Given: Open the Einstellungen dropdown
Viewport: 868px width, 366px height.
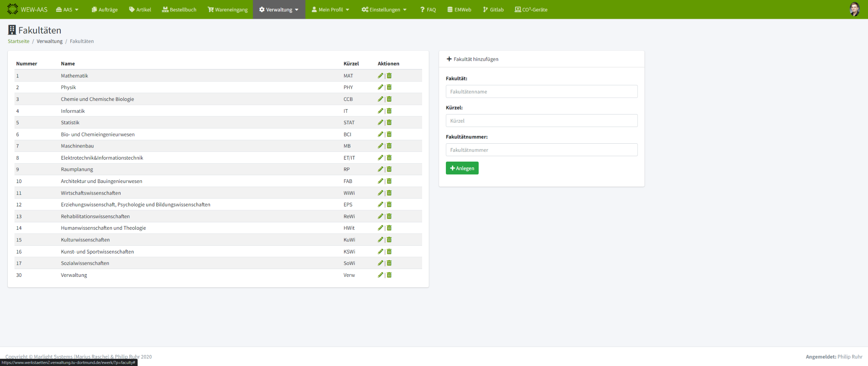Looking at the screenshot, I should pos(384,9).
